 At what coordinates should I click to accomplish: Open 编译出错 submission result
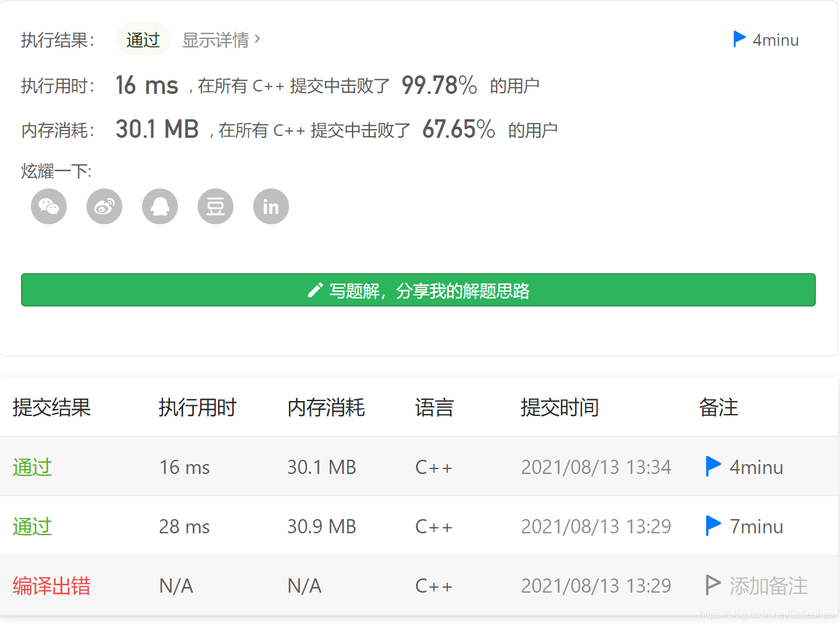pos(52,586)
